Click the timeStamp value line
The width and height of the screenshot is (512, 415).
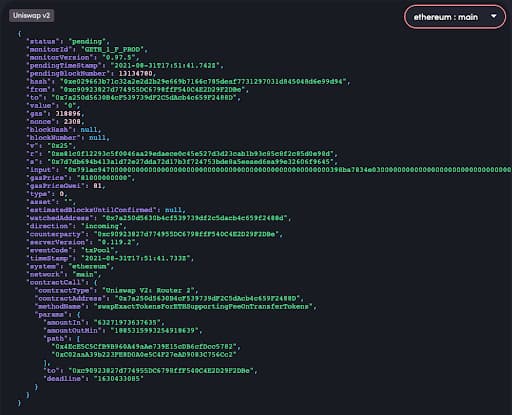[x=110, y=258]
